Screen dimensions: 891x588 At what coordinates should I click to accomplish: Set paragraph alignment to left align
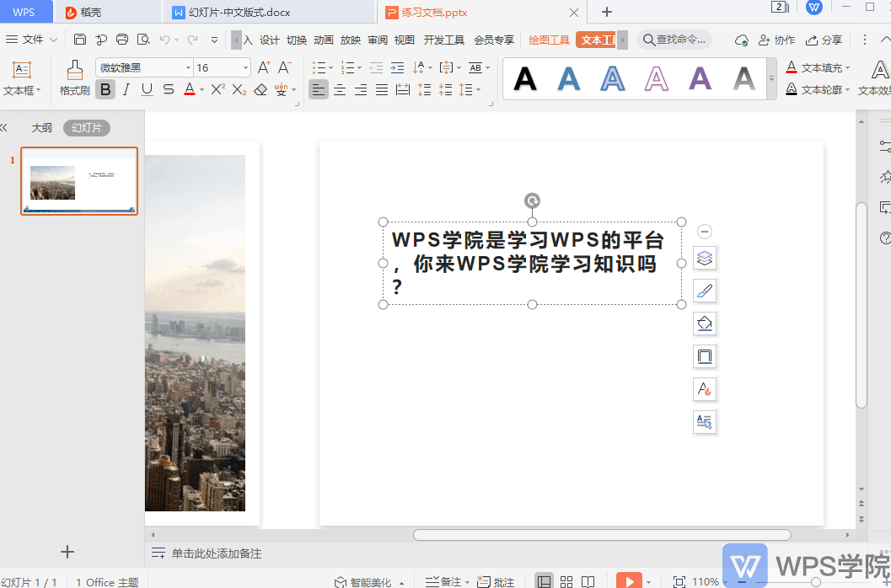click(319, 90)
